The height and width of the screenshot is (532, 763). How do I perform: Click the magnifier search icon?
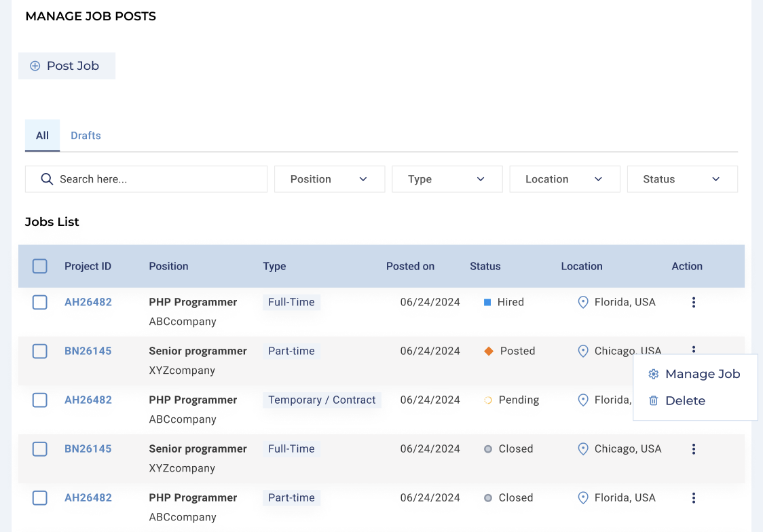pyautogui.click(x=47, y=179)
